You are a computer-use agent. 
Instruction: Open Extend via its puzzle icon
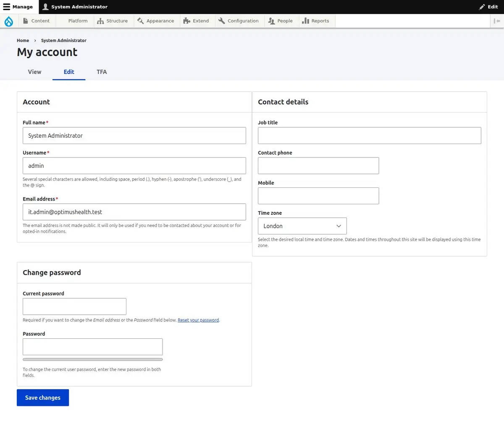click(187, 21)
